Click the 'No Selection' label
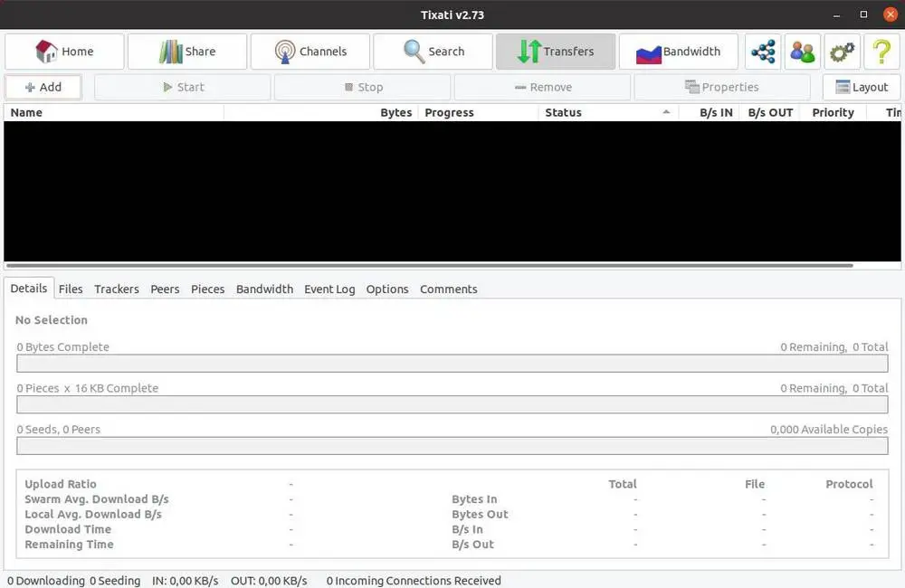The height and width of the screenshot is (588, 905). [52, 320]
